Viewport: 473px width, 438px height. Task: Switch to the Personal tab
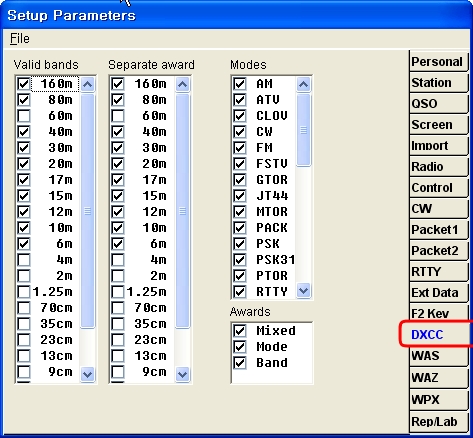[438, 62]
